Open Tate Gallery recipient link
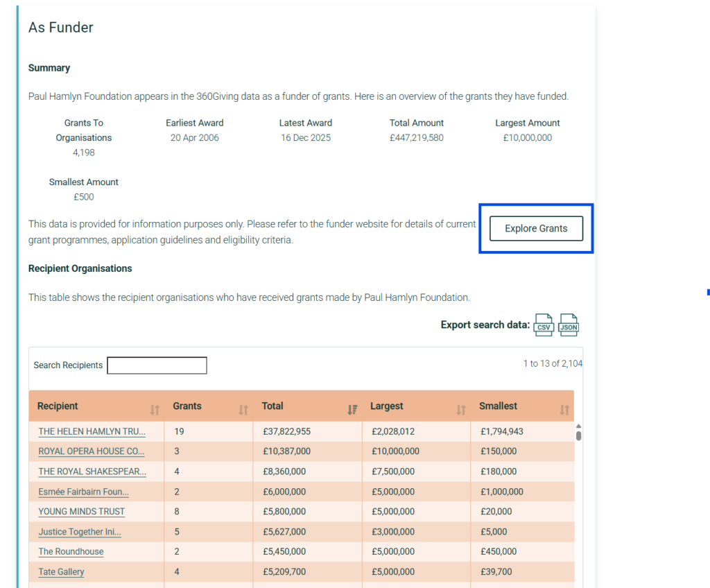 pyautogui.click(x=61, y=572)
